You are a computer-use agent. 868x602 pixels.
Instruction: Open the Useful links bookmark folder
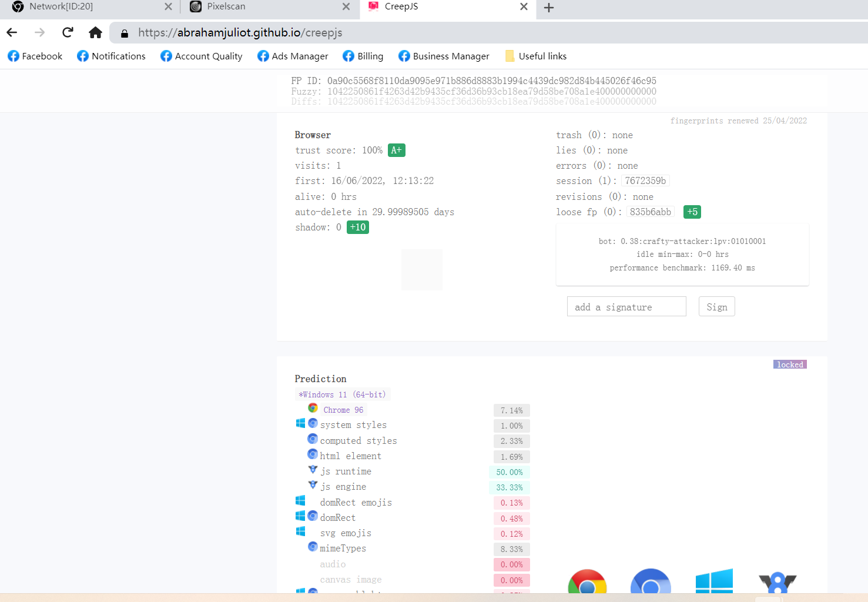(536, 56)
